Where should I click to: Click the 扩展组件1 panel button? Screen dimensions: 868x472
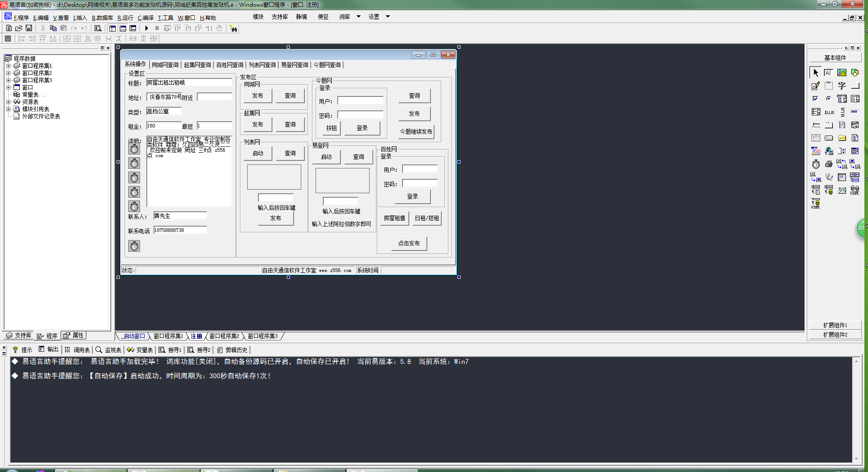(835, 325)
